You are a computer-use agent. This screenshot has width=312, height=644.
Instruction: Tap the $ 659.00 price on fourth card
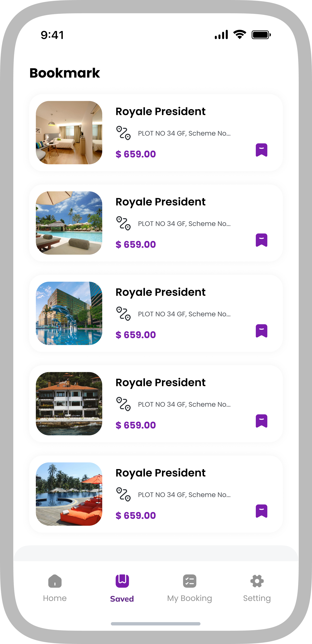[x=136, y=425]
